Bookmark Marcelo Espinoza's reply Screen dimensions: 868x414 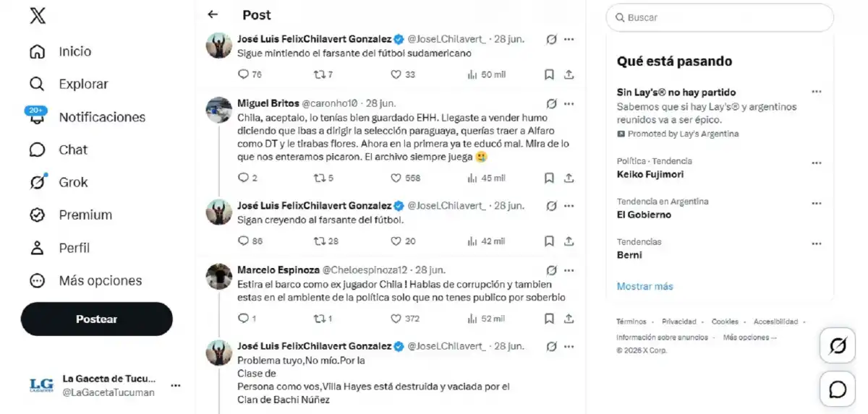coord(549,318)
